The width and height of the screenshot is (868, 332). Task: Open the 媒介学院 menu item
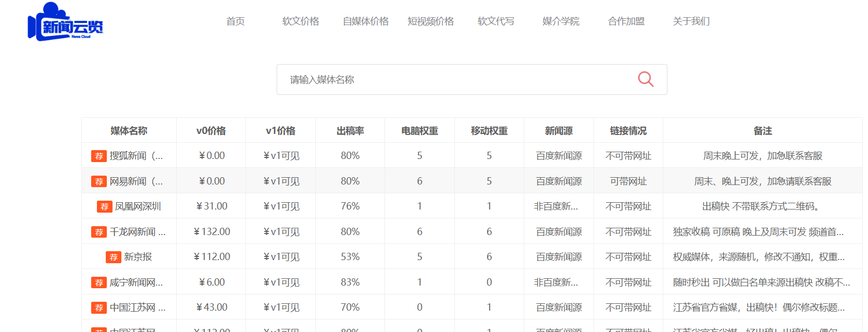coord(561,21)
